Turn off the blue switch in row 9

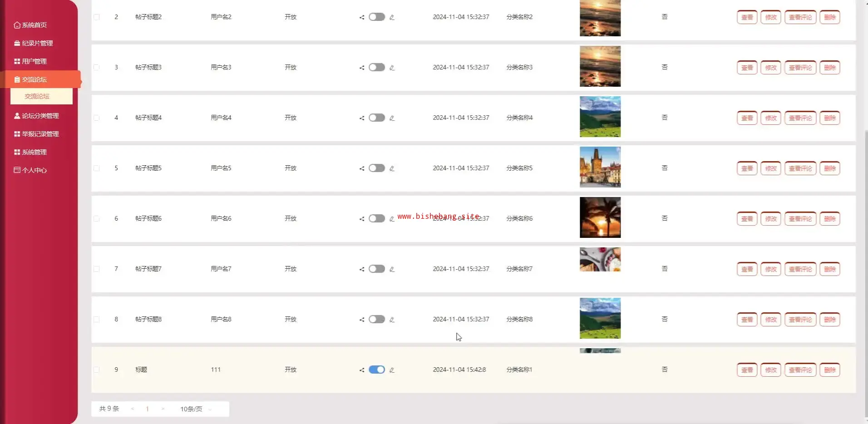tap(377, 370)
